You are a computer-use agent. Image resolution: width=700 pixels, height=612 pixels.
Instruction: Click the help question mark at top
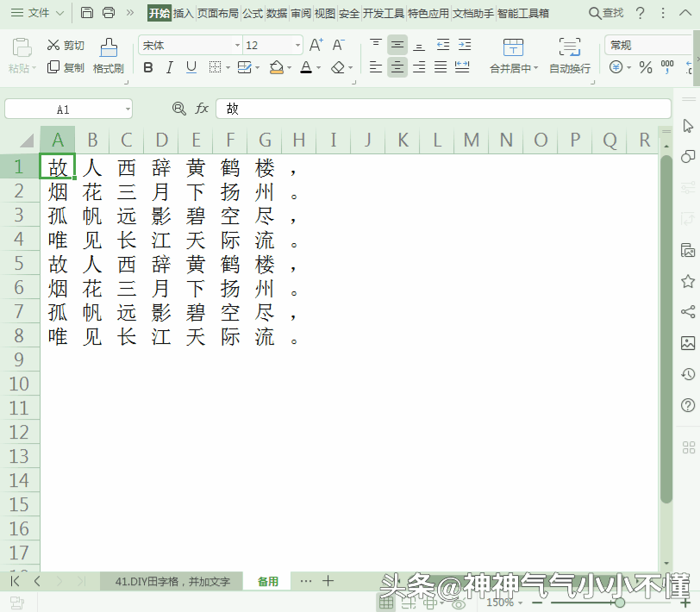coord(641,13)
